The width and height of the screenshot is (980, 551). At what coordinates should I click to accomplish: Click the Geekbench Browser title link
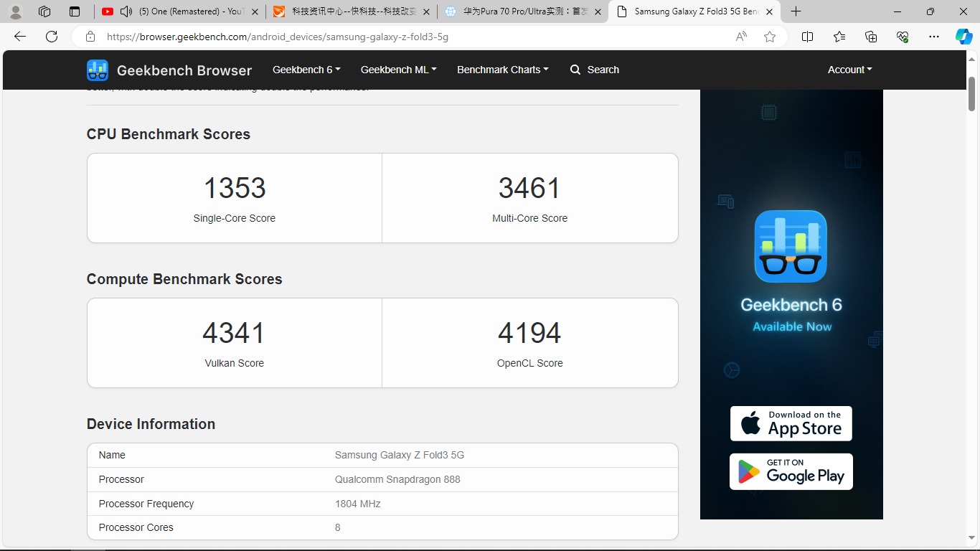click(x=184, y=70)
